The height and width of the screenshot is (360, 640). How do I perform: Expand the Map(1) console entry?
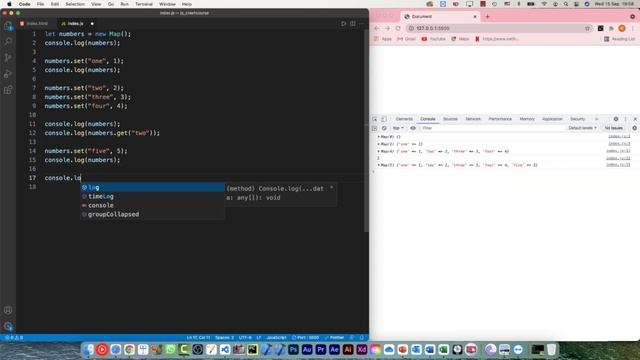coord(378,144)
